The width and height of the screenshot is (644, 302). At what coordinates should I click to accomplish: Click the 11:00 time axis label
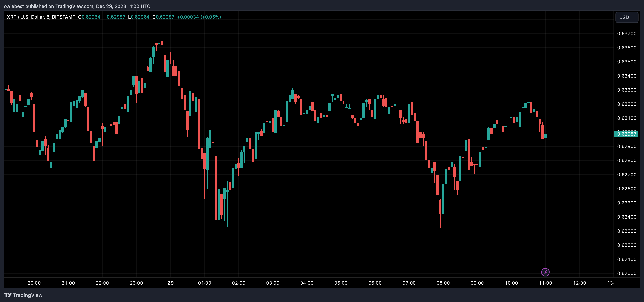pyautogui.click(x=545, y=283)
